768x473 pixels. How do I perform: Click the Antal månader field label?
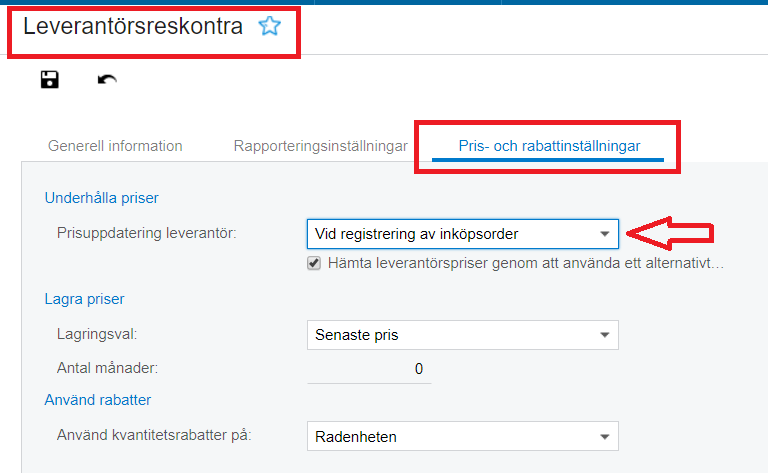tap(108, 367)
